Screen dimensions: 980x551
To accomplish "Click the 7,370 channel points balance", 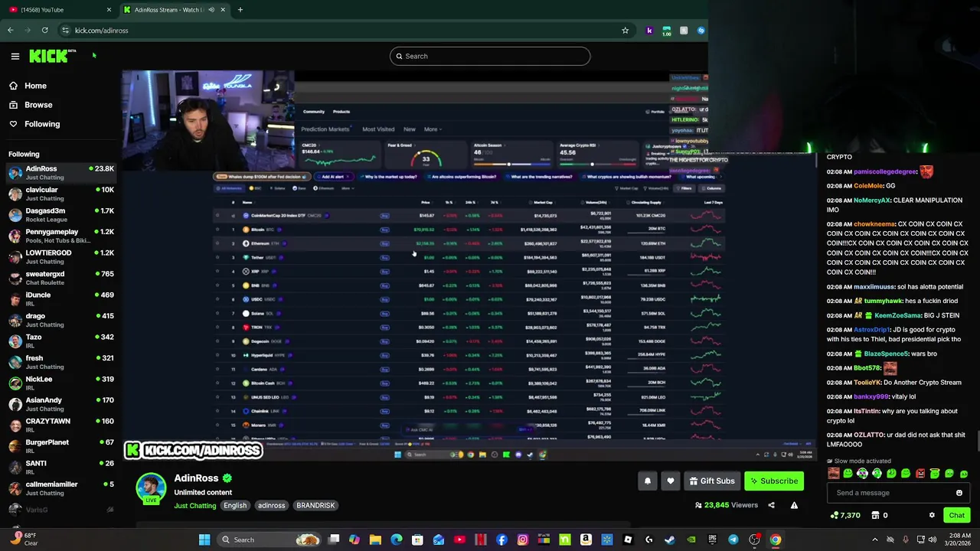I will (x=844, y=515).
